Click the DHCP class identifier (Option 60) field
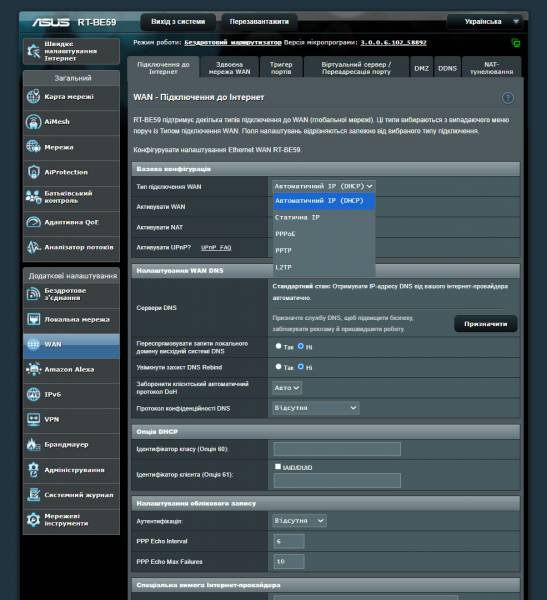547x600 pixels. pyautogui.click(x=337, y=449)
